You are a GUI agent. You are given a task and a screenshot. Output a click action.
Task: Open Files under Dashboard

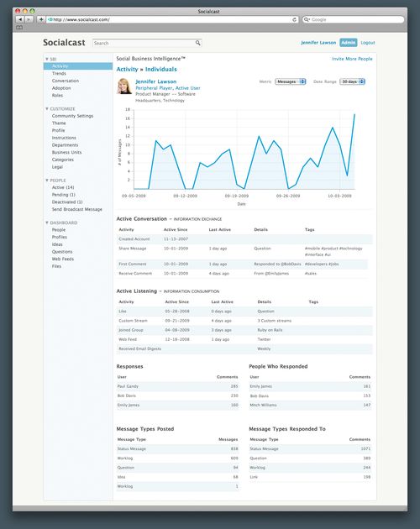[x=56, y=266]
